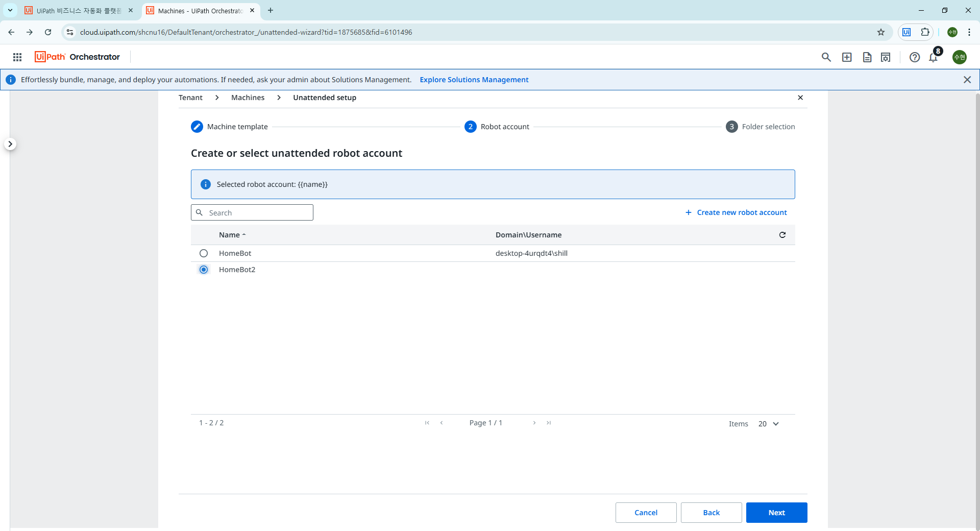Screen dimensions: 980x531
Task: Click the info icon in selected robot banner
Action: click(x=206, y=184)
